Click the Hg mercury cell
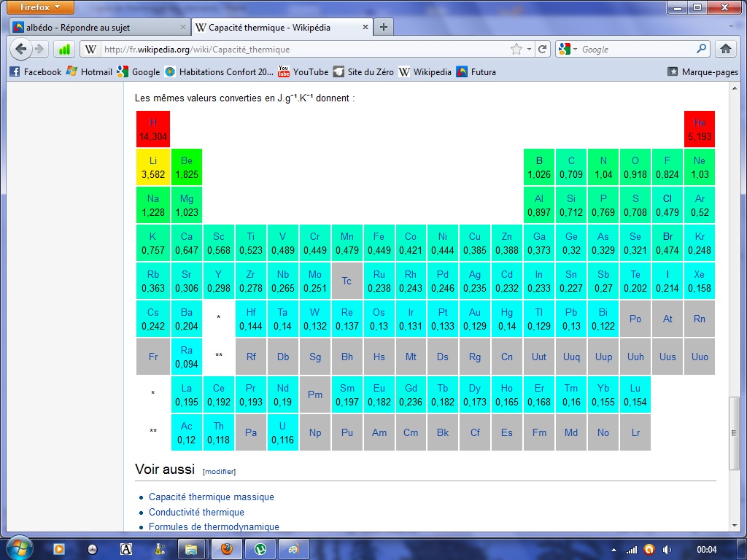This screenshot has height=560, width=747. click(507, 319)
